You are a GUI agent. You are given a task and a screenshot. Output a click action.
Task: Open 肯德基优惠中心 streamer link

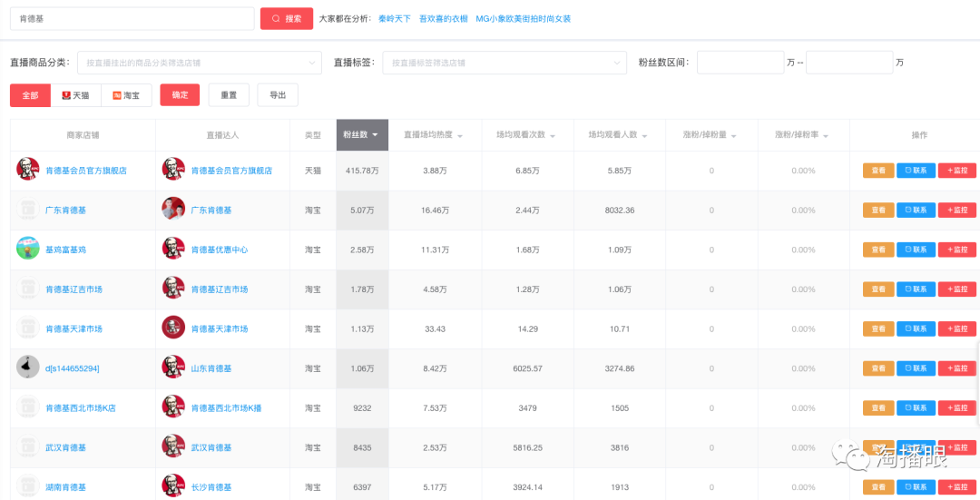pyautogui.click(x=220, y=250)
